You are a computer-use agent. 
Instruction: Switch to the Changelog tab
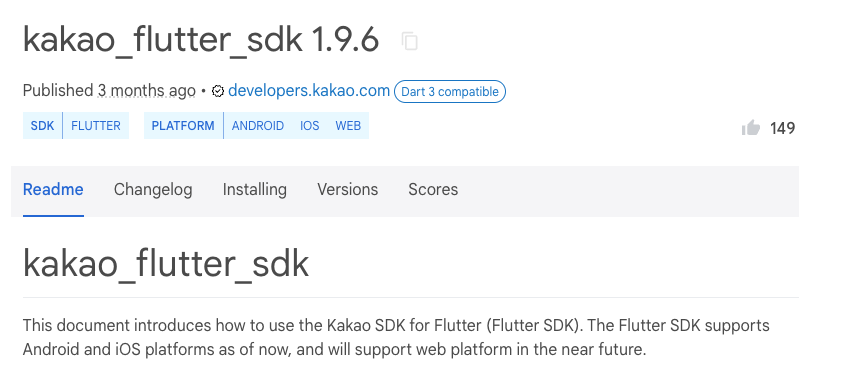pos(153,190)
